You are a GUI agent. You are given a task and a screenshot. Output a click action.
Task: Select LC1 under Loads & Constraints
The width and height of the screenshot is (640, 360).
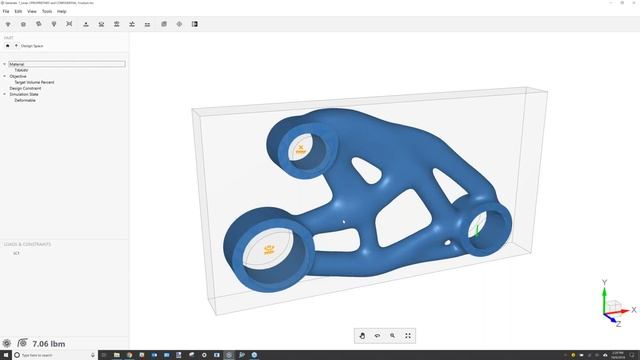[x=16, y=253]
